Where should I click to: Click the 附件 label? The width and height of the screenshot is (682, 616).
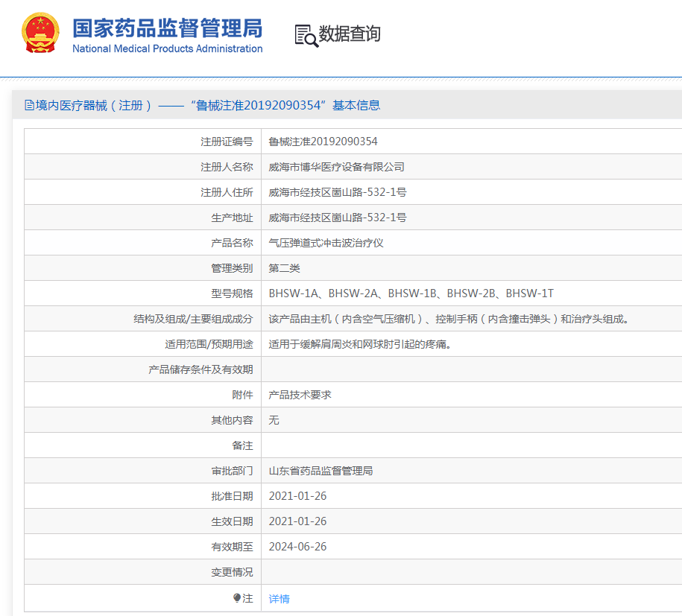[242, 395]
